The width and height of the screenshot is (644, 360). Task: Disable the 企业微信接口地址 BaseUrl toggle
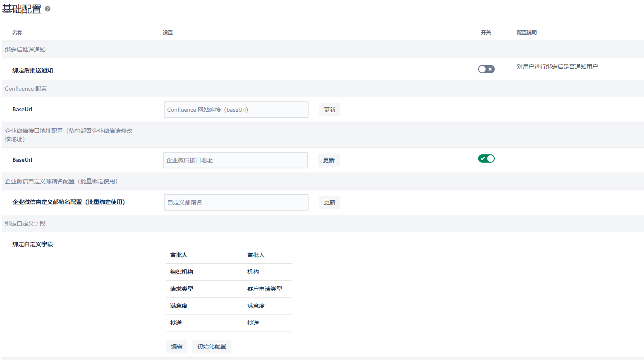(486, 158)
